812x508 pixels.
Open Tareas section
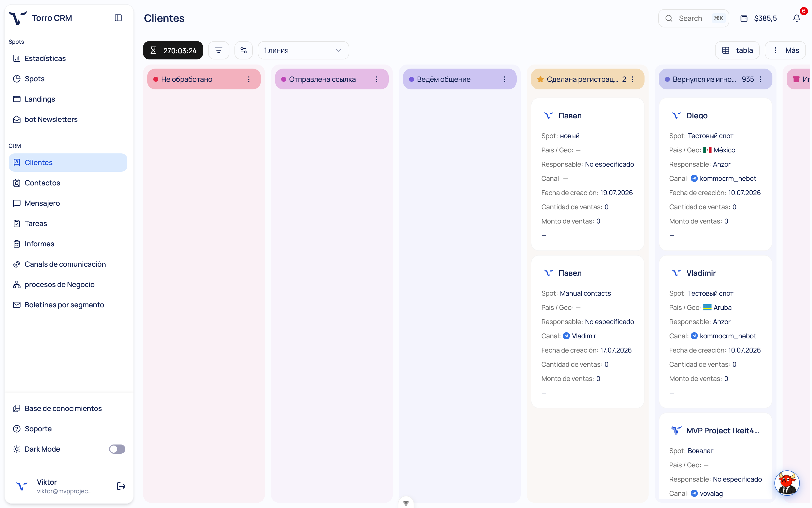(68, 224)
